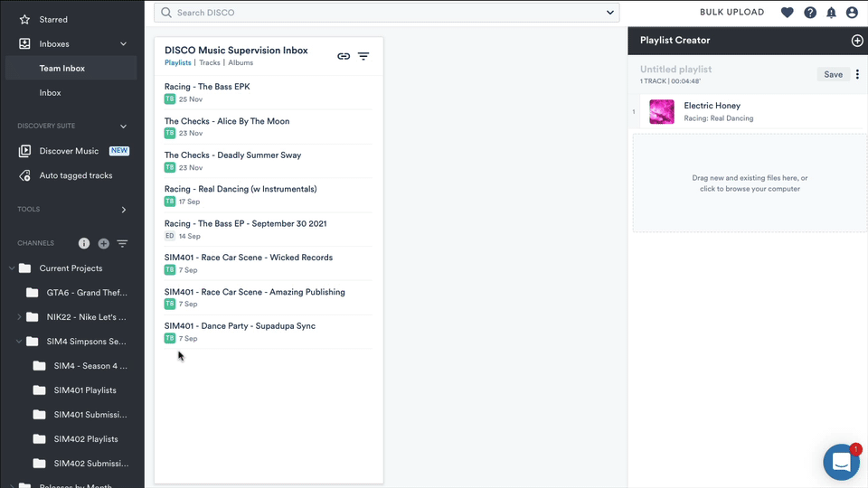This screenshot has height=488, width=868.
Task: Switch to the Tracks tab
Action: tap(209, 62)
